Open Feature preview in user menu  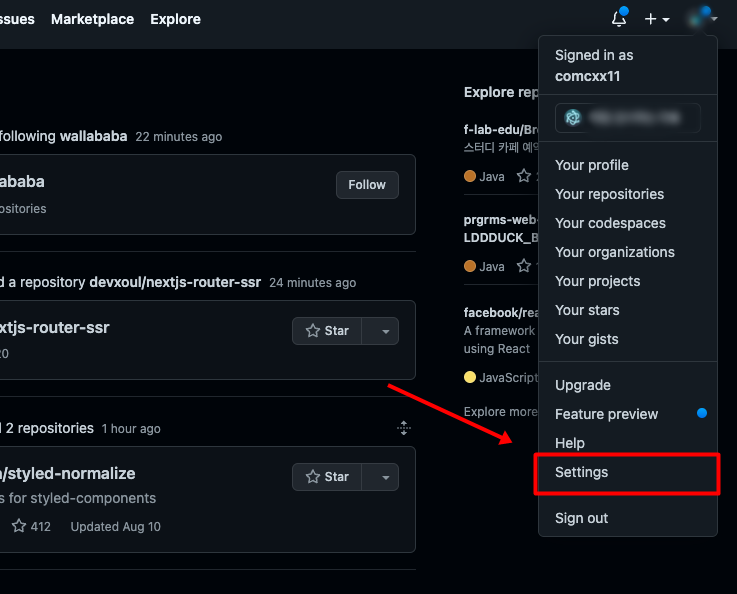coord(627,414)
